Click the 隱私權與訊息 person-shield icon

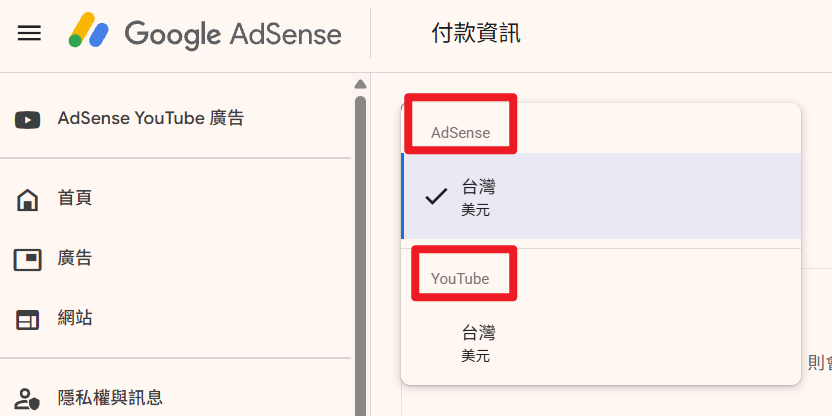click(28, 399)
